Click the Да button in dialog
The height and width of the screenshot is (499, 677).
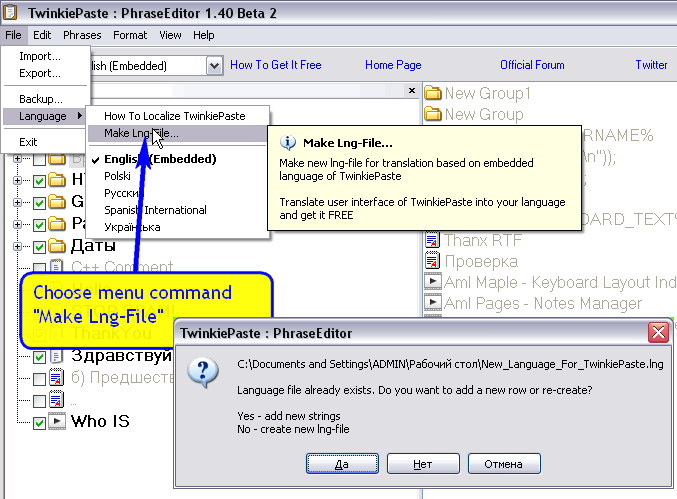(342, 464)
